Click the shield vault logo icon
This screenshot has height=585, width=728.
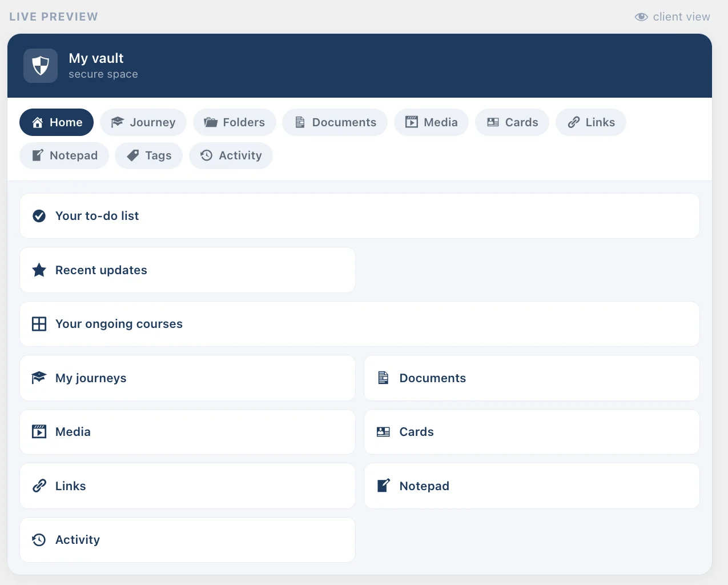41,66
